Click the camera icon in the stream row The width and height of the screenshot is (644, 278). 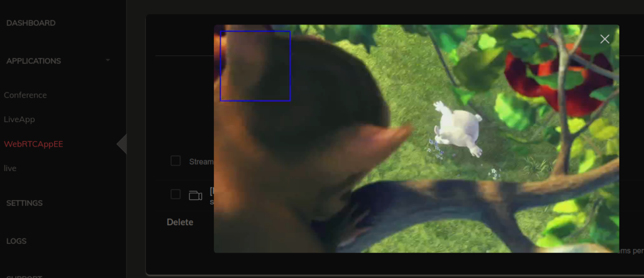tap(195, 196)
